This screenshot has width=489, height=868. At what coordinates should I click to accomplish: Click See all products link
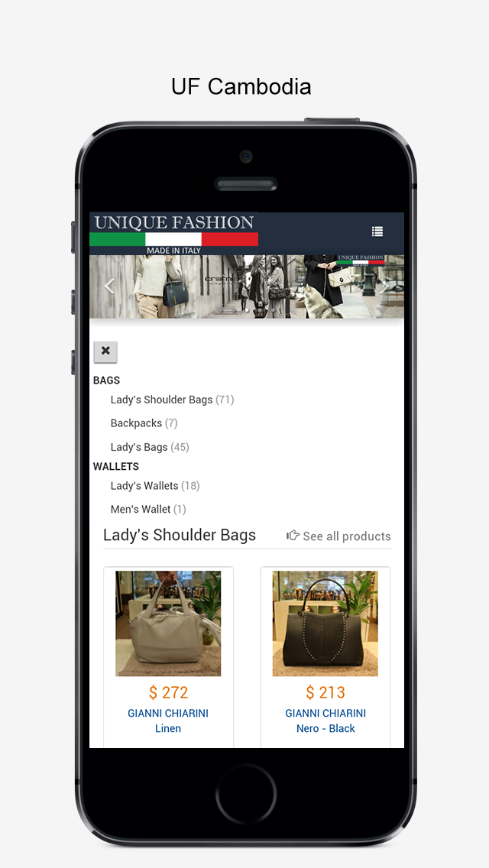(x=347, y=536)
